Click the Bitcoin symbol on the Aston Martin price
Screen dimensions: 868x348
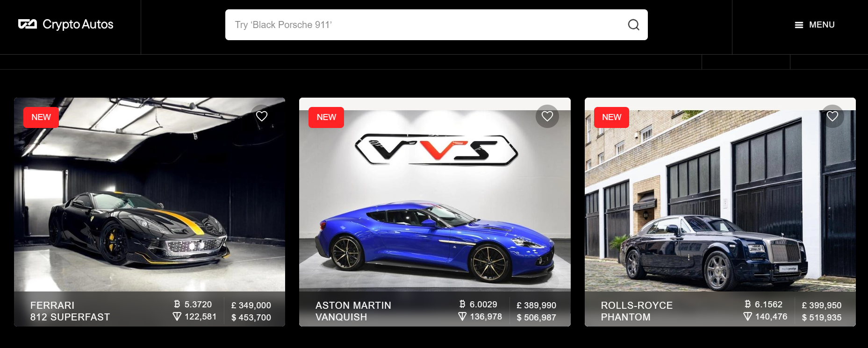pyautogui.click(x=462, y=304)
